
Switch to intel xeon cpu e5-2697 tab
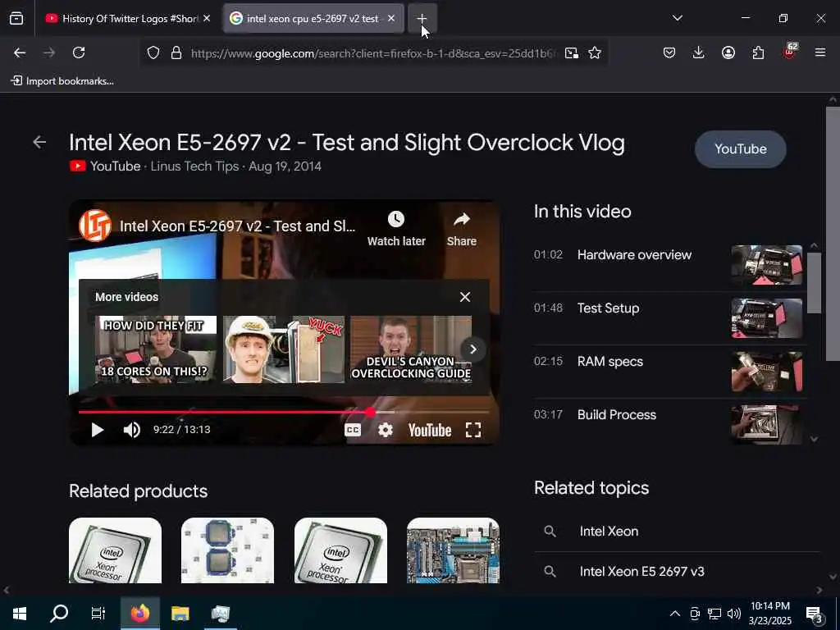click(x=313, y=18)
